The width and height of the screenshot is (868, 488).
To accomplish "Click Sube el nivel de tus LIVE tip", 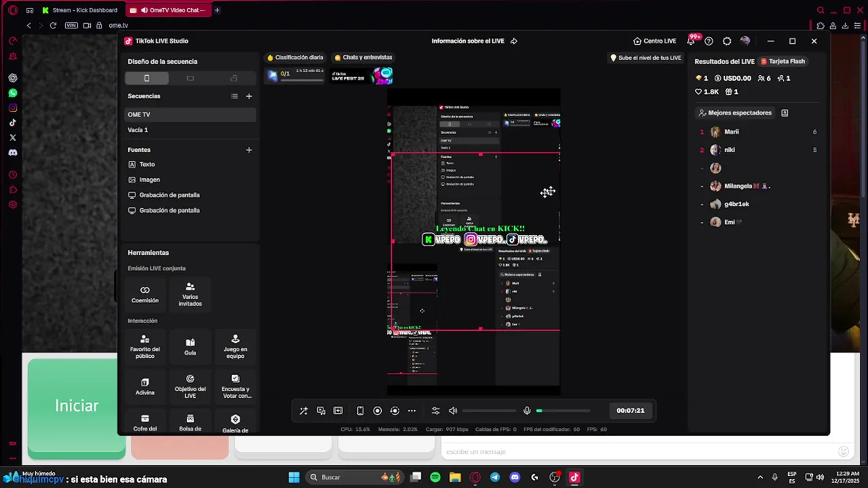I will point(646,58).
